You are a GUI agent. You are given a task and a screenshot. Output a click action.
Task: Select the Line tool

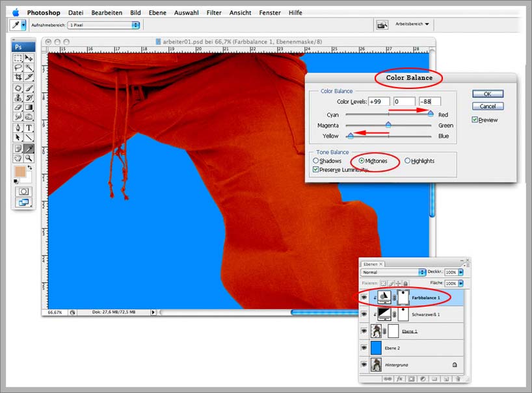[x=29, y=138]
